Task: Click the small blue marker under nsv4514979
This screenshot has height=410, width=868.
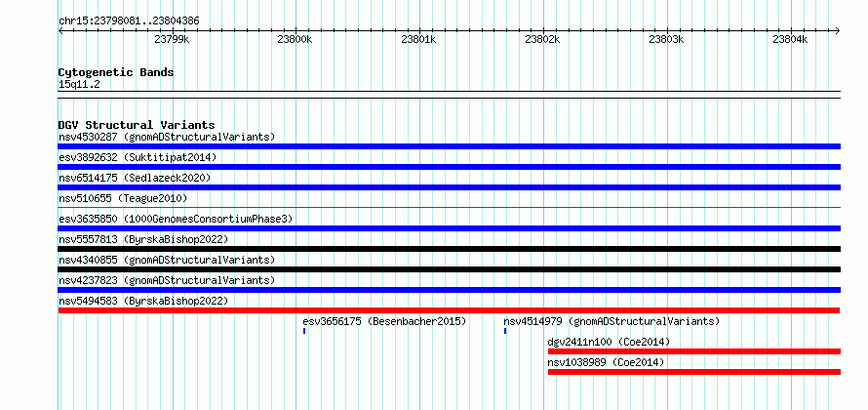Action: tap(505, 331)
